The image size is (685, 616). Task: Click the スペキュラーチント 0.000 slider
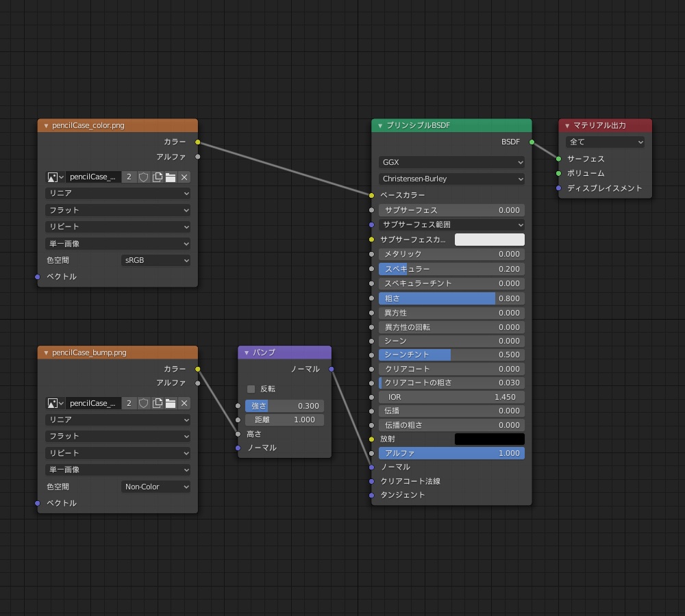[x=451, y=283]
